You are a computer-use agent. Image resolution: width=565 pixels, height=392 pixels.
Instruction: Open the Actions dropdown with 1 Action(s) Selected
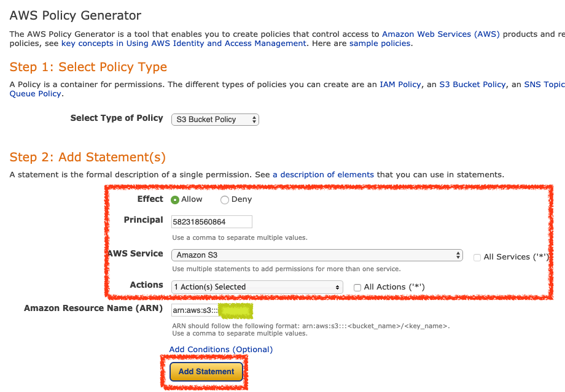click(257, 287)
